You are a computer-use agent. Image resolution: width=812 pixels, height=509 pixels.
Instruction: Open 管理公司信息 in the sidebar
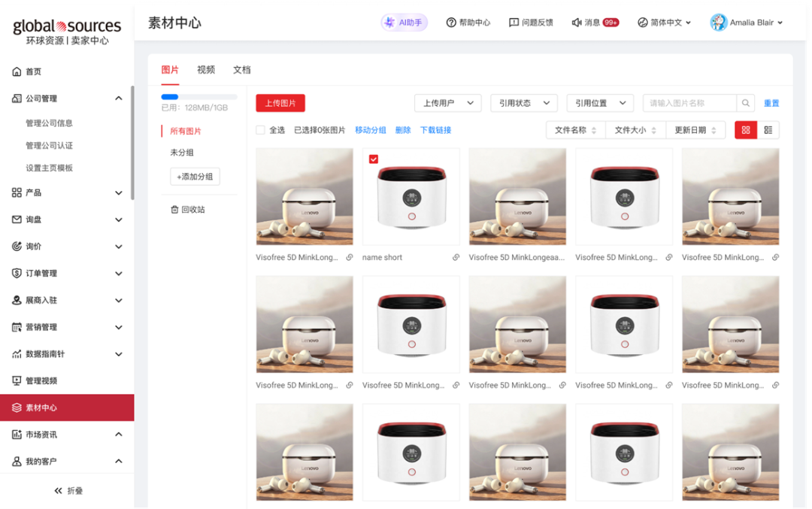coord(49,123)
